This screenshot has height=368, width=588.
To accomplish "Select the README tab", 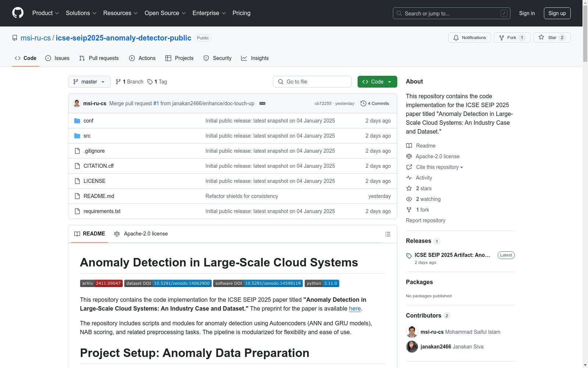I will pyautogui.click(x=90, y=234).
